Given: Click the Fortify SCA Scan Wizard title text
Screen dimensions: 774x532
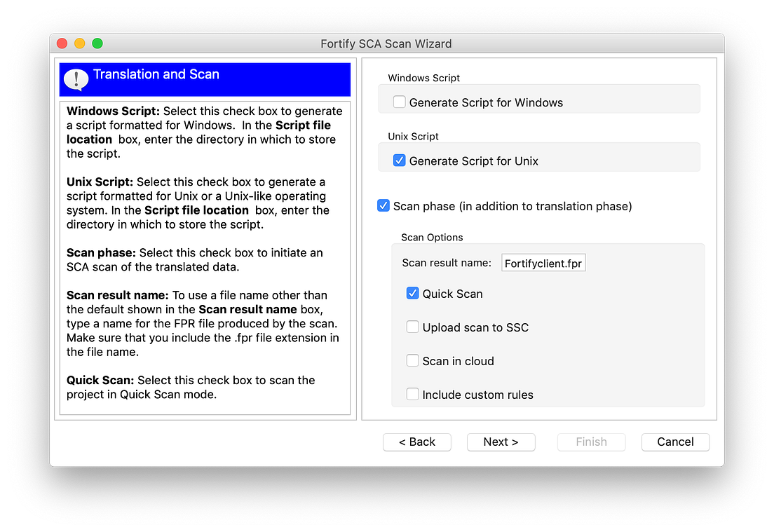Looking at the screenshot, I should (x=386, y=44).
